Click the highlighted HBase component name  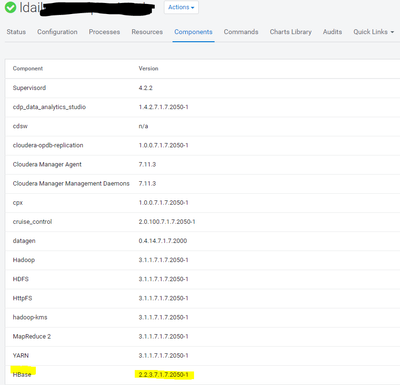(22, 375)
